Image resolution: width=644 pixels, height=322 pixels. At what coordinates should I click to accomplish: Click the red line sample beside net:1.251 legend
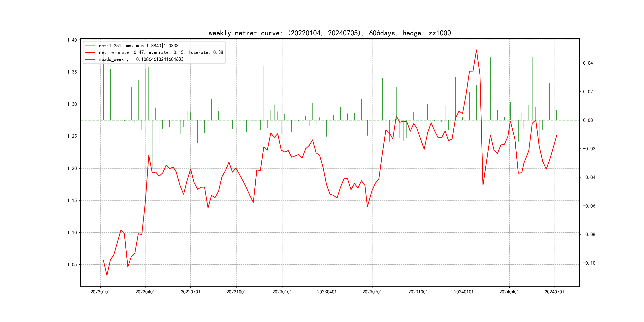point(90,46)
